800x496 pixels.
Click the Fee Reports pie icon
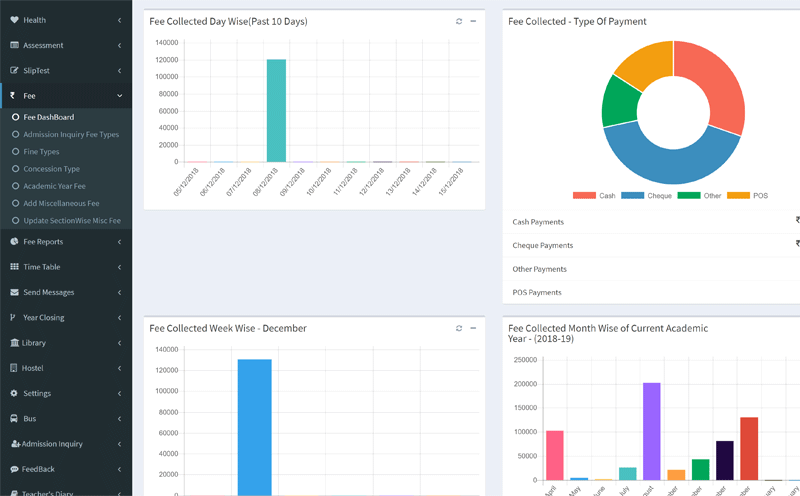(14, 241)
